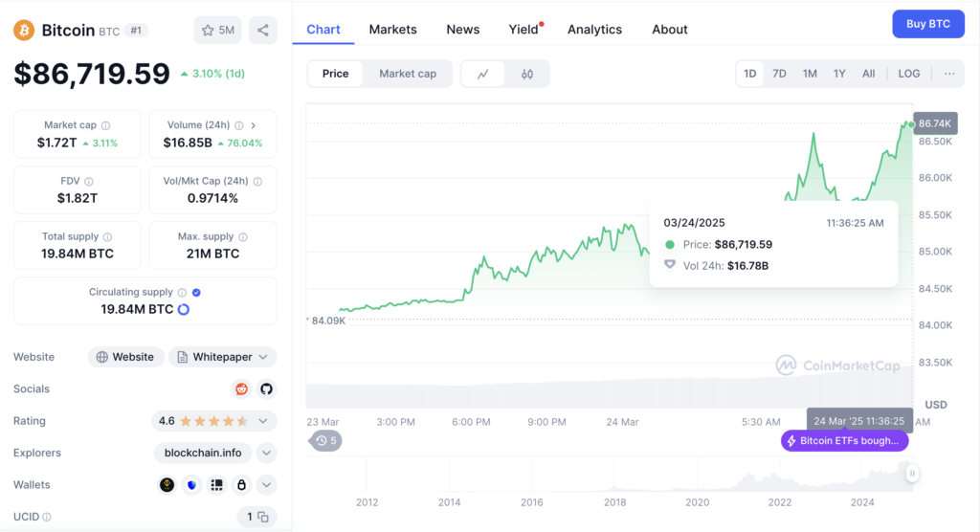Image resolution: width=980 pixels, height=532 pixels.
Task: Expand the Wallets list chevron
Action: 266,484
